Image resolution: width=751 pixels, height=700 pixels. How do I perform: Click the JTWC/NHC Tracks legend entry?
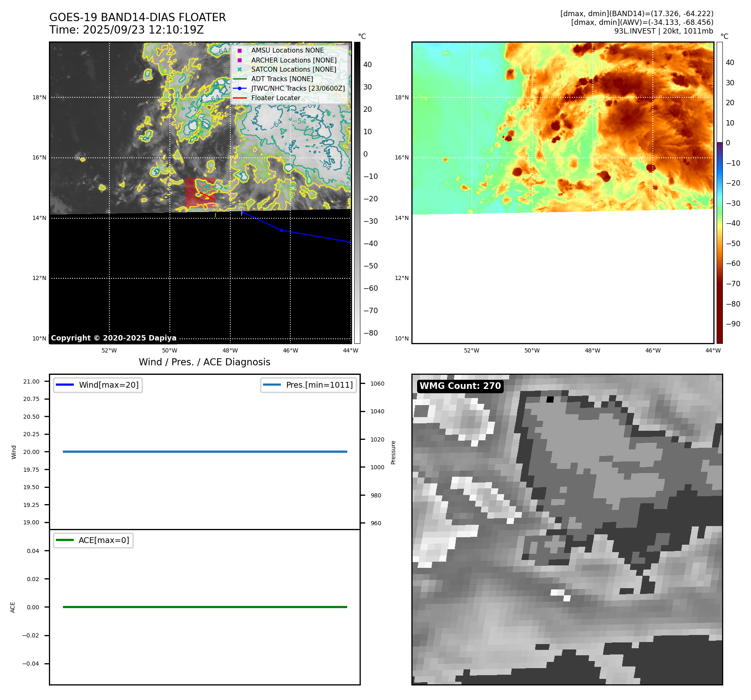pyautogui.click(x=289, y=88)
